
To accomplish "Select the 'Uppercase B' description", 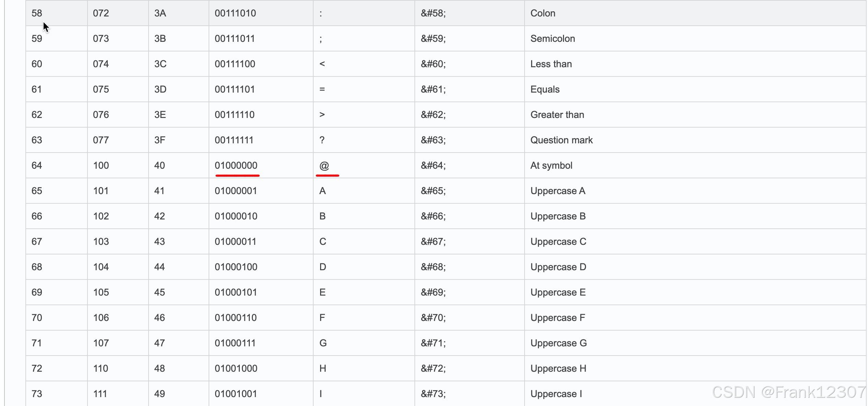I will coord(558,216).
